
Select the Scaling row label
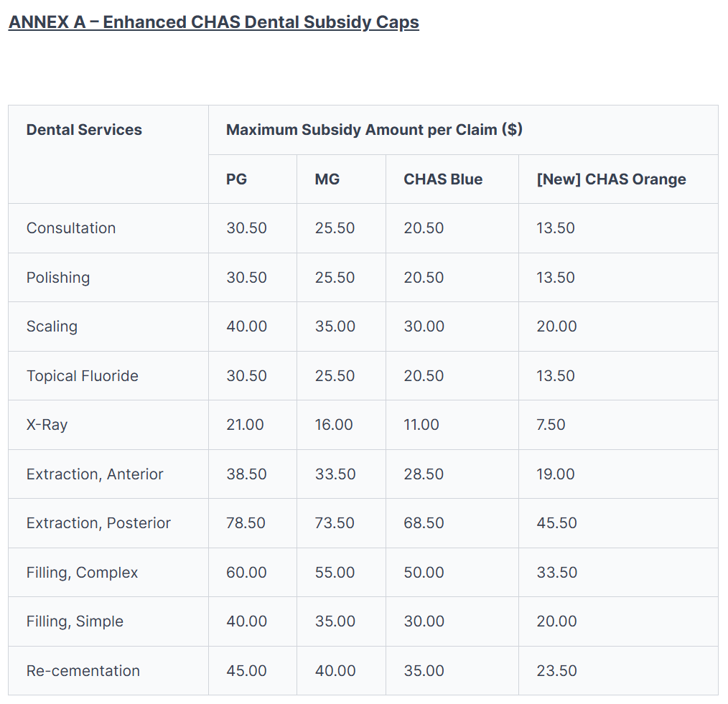click(52, 327)
